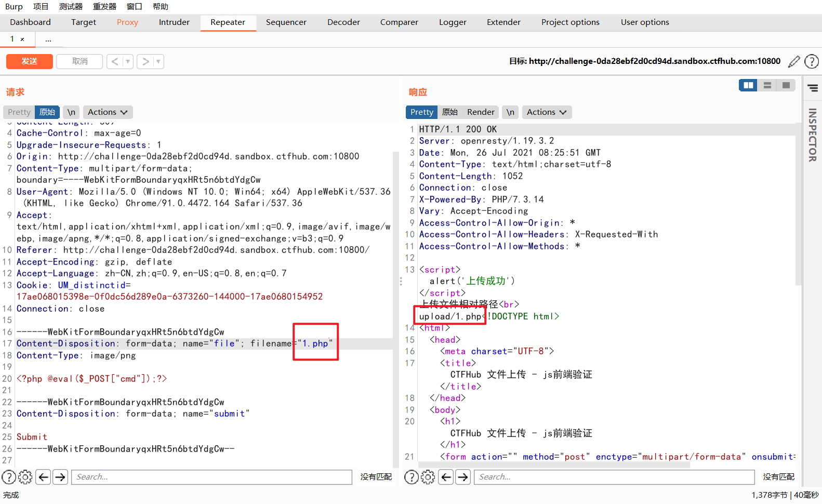
Task: Select side-by-side layout view icon
Action: point(748,85)
